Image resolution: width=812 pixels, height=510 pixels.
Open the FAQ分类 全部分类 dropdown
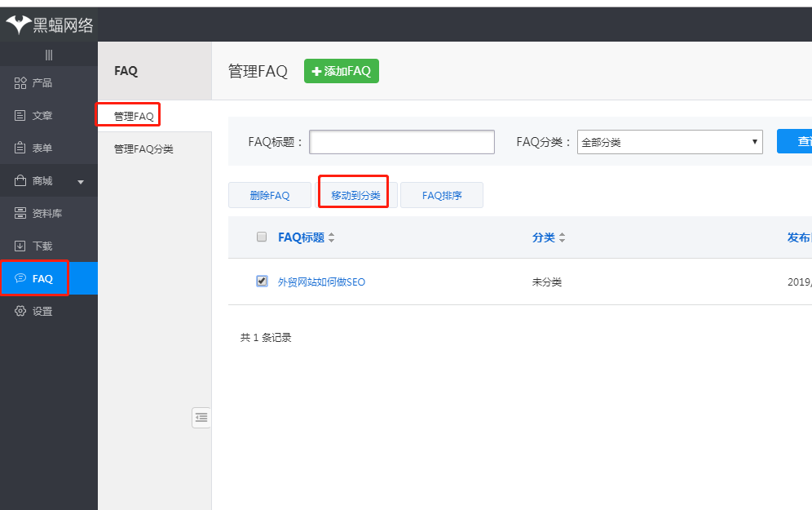click(669, 142)
